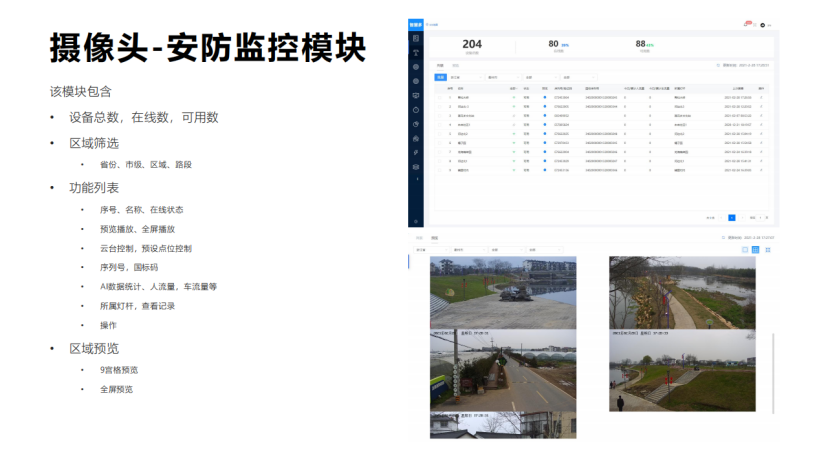Open the road-section dropdown in the table filter row
The height and width of the screenshot is (465, 828).
point(579,78)
